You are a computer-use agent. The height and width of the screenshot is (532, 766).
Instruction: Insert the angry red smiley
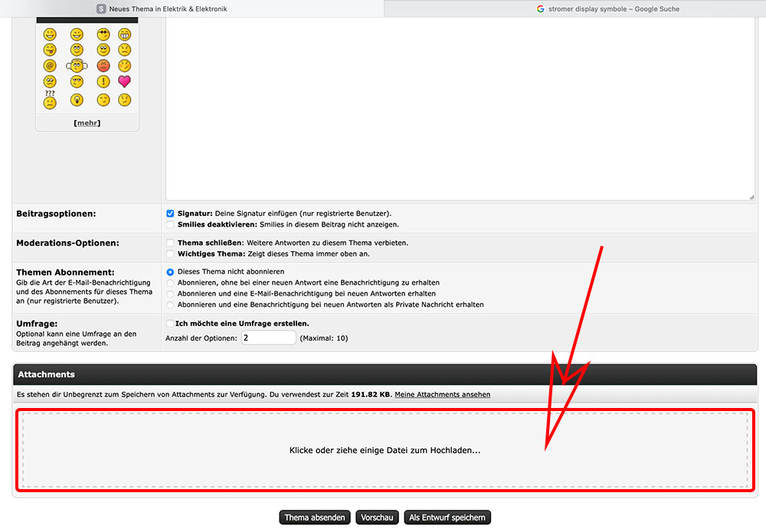click(x=103, y=66)
